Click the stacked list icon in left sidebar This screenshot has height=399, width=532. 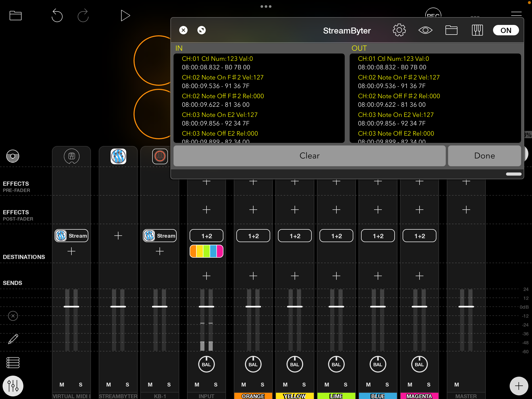tap(13, 363)
